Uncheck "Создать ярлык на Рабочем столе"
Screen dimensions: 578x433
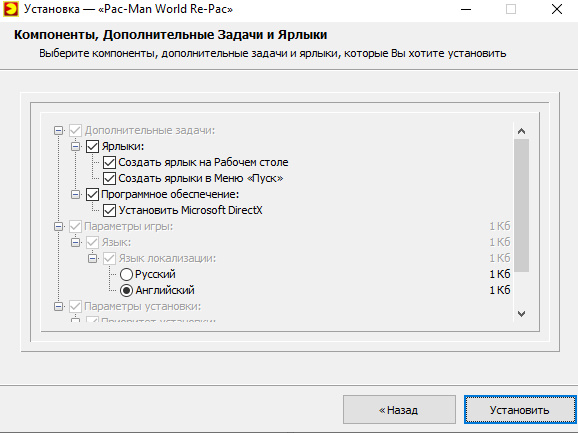coord(109,163)
